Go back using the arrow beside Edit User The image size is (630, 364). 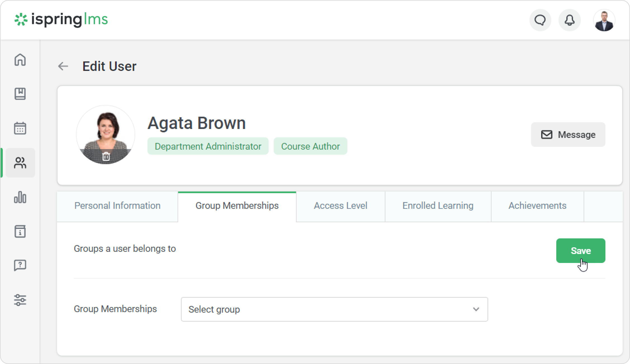[63, 66]
